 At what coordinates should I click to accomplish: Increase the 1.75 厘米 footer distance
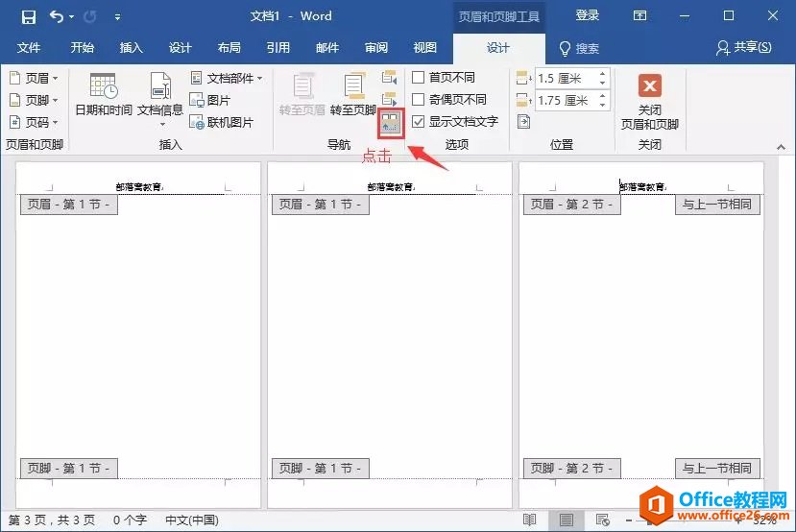[602, 95]
